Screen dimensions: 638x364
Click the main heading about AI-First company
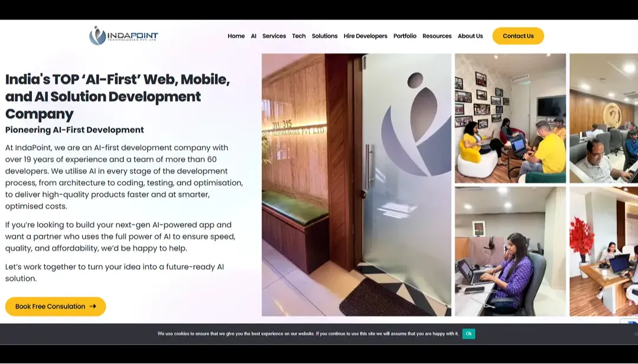coord(118,96)
